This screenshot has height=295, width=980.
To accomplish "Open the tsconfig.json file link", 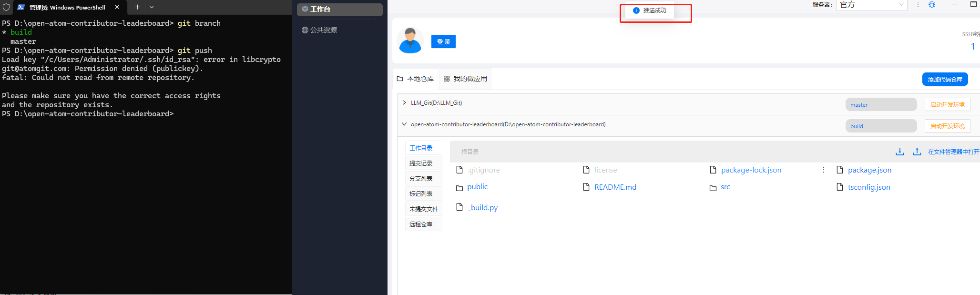I will [x=869, y=187].
